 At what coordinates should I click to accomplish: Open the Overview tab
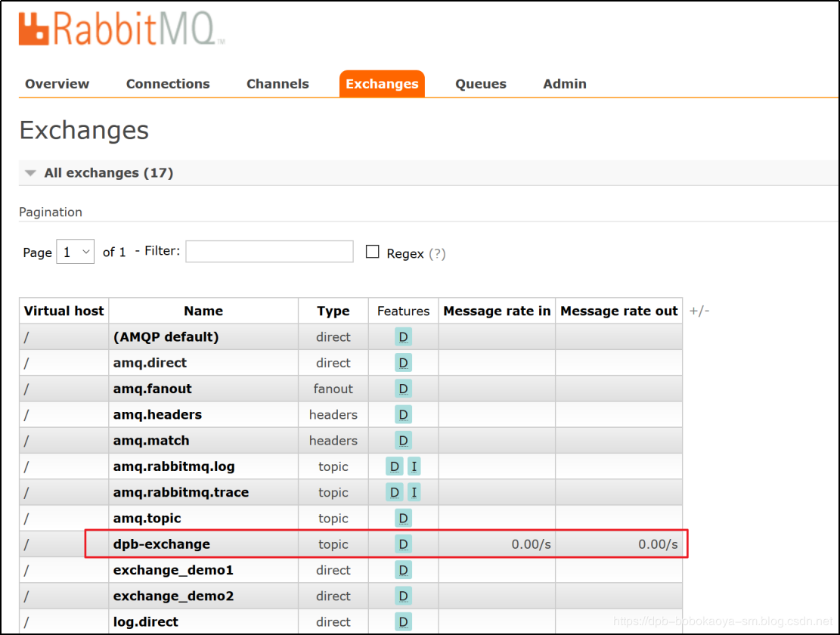point(57,84)
